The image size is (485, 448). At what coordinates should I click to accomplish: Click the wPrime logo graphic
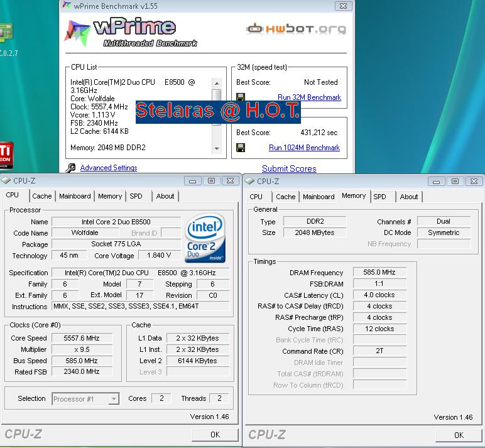[131, 33]
